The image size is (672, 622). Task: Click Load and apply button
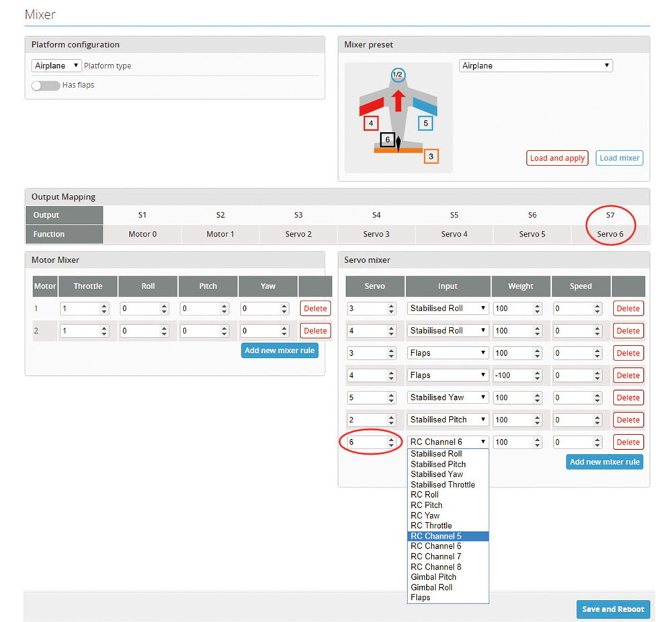coord(556,158)
